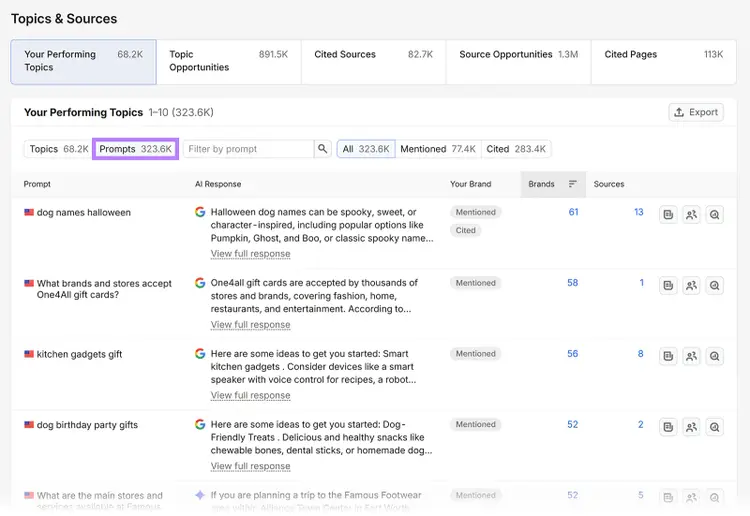Open magnifier analysis icon for kitchen gadgets gift
750x516 pixels.
pos(715,356)
